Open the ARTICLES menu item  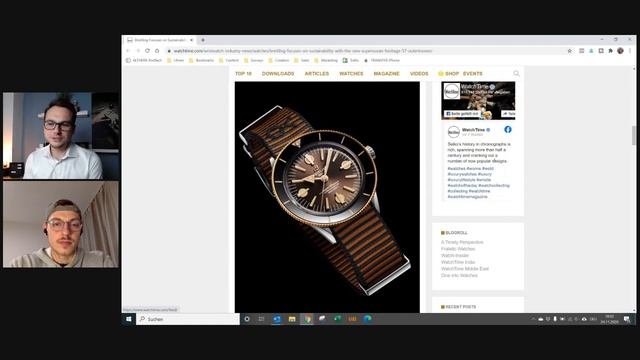[317, 73]
